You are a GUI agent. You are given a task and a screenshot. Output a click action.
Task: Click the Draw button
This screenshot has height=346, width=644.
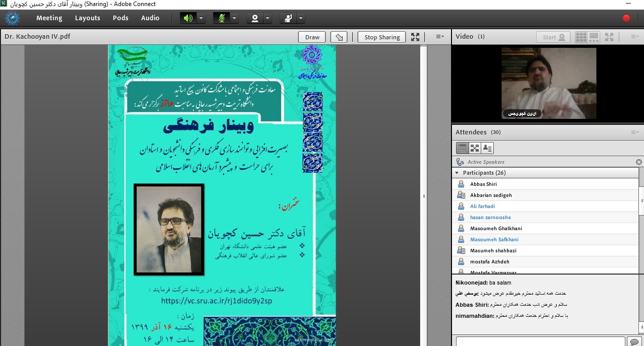coord(312,37)
